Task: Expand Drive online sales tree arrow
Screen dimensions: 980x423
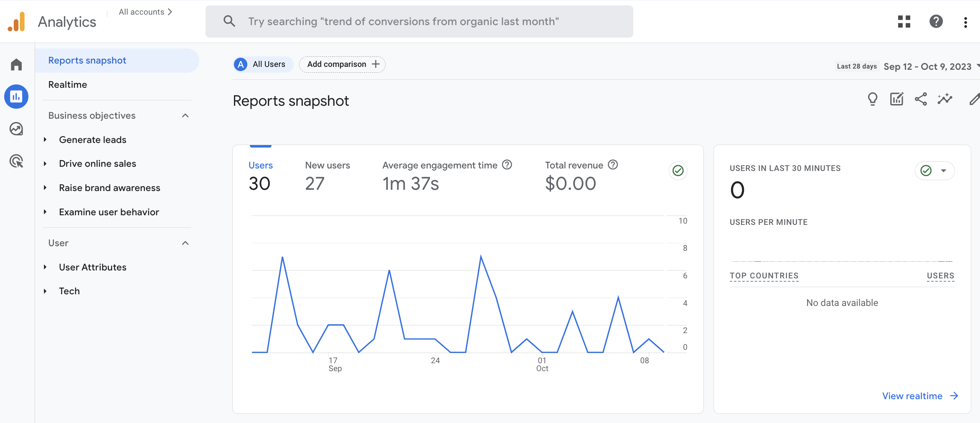Action: click(45, 163)
